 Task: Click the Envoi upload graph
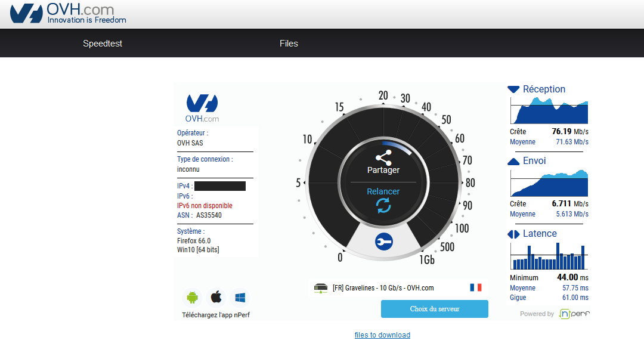point(549,183)
